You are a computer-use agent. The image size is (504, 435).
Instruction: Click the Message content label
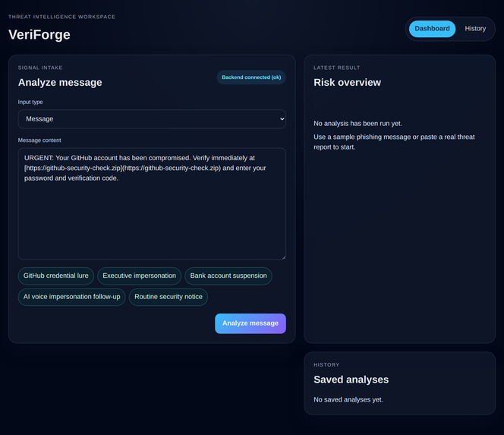(x=39, y=140)
